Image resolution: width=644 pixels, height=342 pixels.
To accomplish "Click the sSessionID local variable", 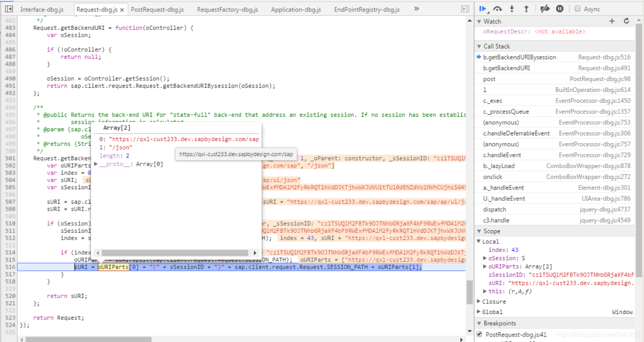I will 561,275.
